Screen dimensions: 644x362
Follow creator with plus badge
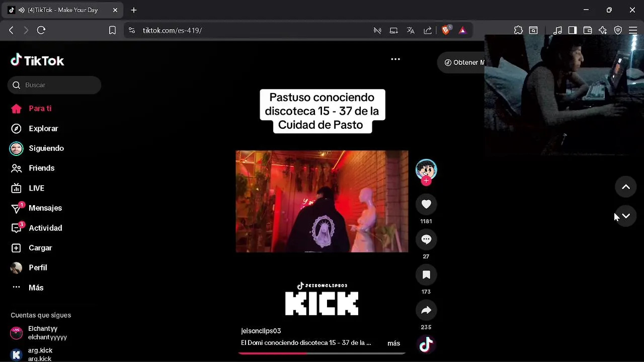click(426, 181)
